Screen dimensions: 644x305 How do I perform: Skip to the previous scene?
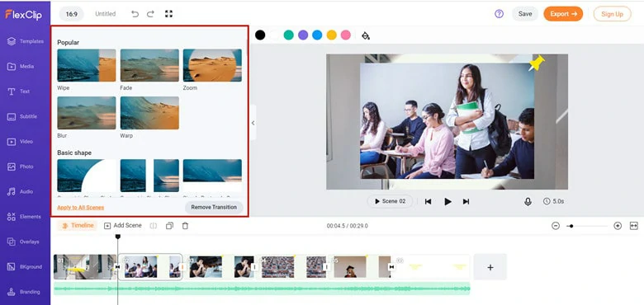(428, 201)
